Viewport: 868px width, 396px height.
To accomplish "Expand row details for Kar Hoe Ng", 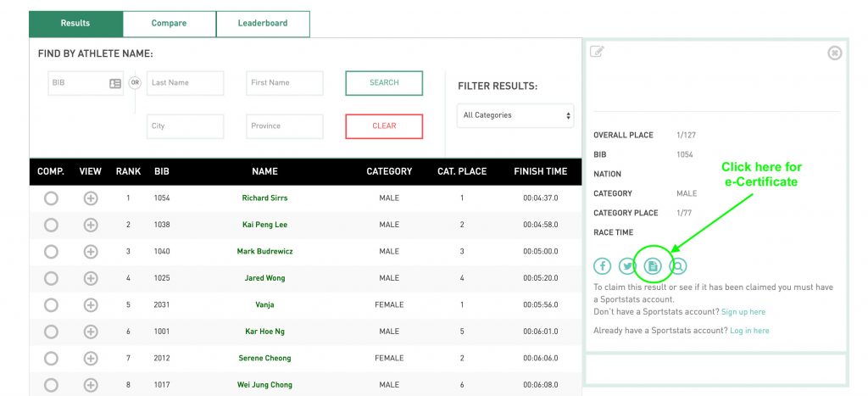I will pyautogui.click(x=91, y=332).
